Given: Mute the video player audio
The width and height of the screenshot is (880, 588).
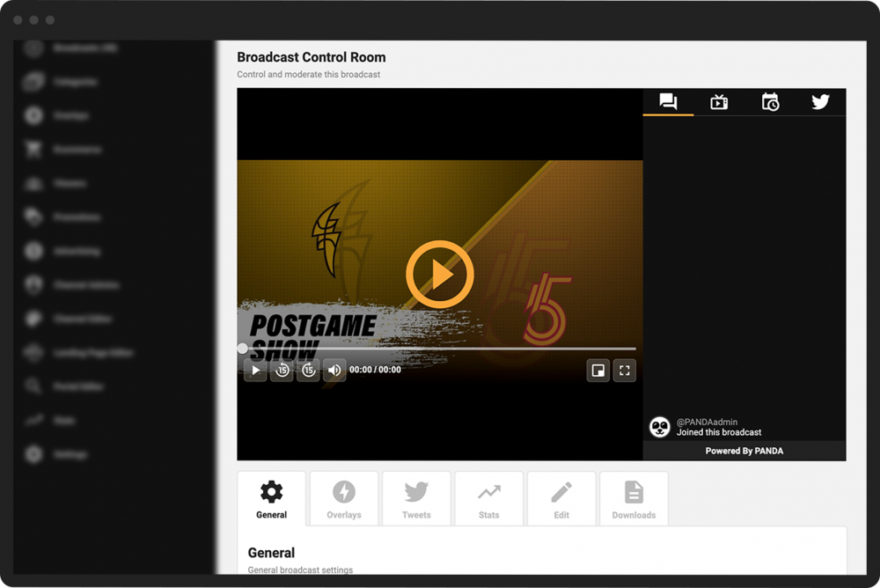Looking at the screenshot, I should [x=334, y=371].
